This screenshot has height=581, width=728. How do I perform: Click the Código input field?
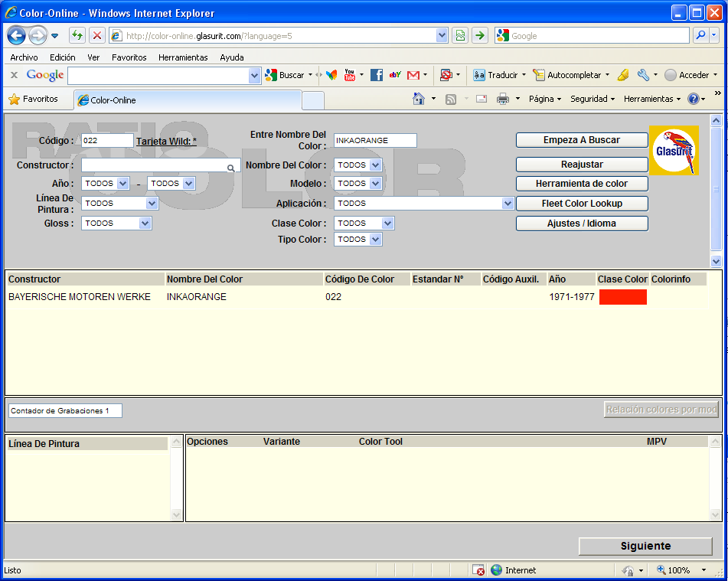(107, 141)
